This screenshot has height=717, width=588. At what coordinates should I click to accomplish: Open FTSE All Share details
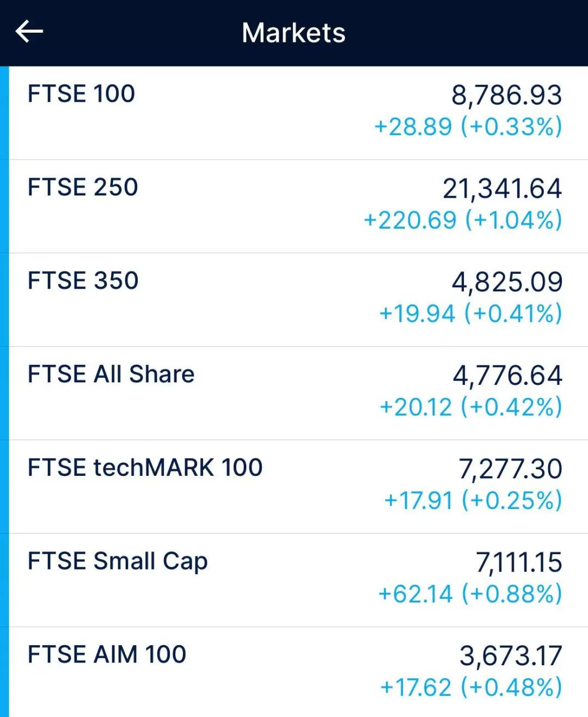click(298, 393)
